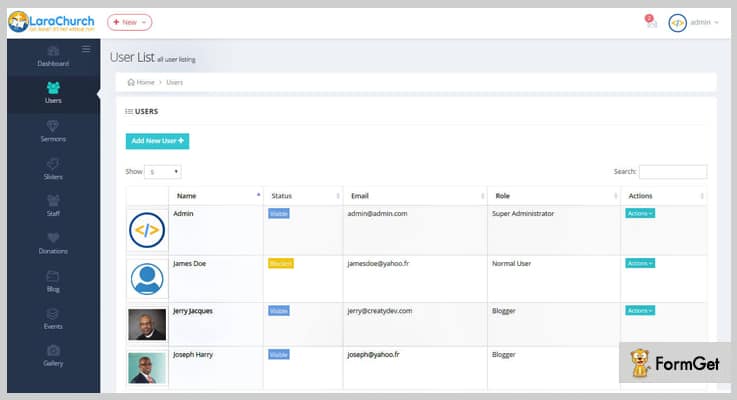Click Joseph Harry's photo thumbnail
The image size is (737, 400).
tap(147, 368)
